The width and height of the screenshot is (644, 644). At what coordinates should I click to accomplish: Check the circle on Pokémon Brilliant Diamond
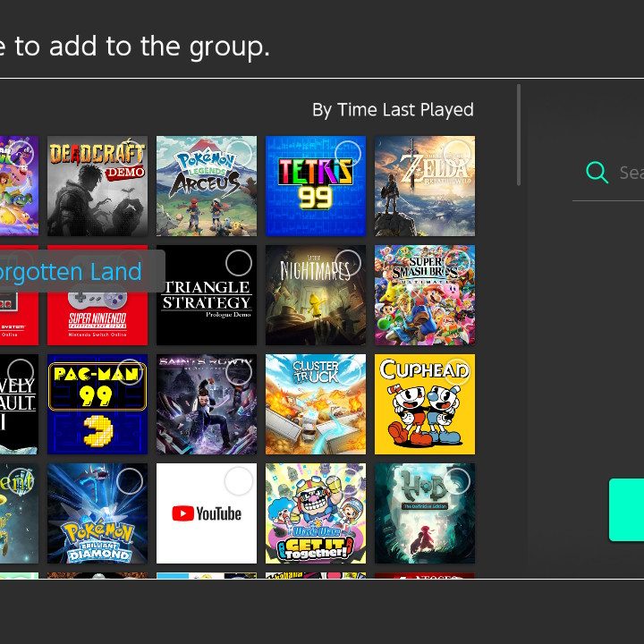point(130,481)
